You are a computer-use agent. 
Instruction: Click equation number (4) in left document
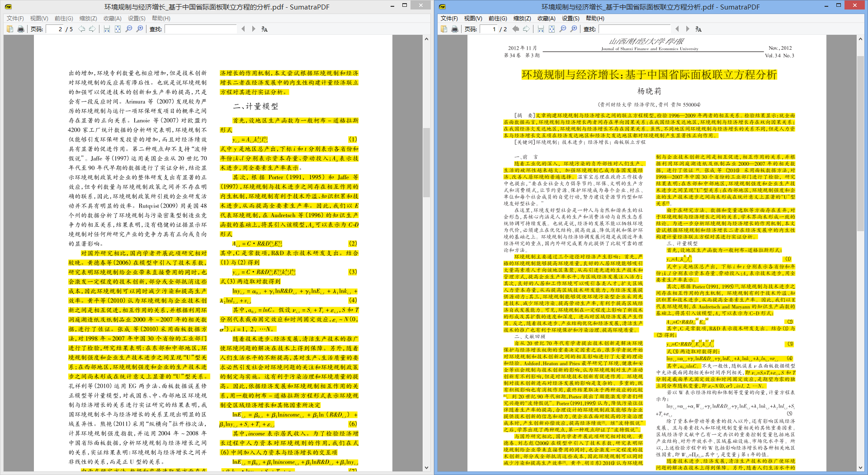click(x=353, y=300)
